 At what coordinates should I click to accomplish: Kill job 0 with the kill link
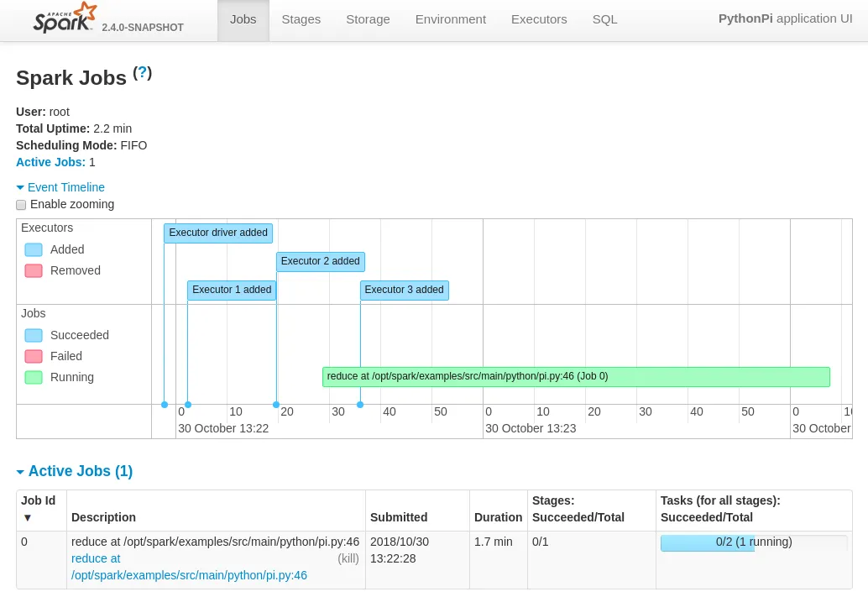(348, 558)
